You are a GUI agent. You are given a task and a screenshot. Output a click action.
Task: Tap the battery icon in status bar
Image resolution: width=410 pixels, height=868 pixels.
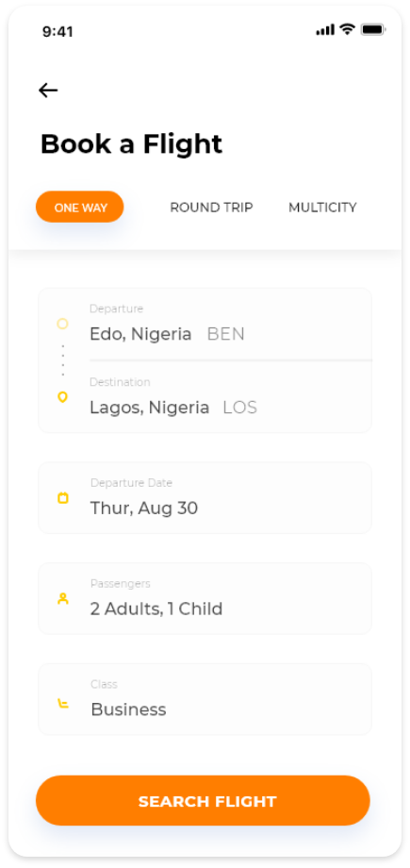373,30
